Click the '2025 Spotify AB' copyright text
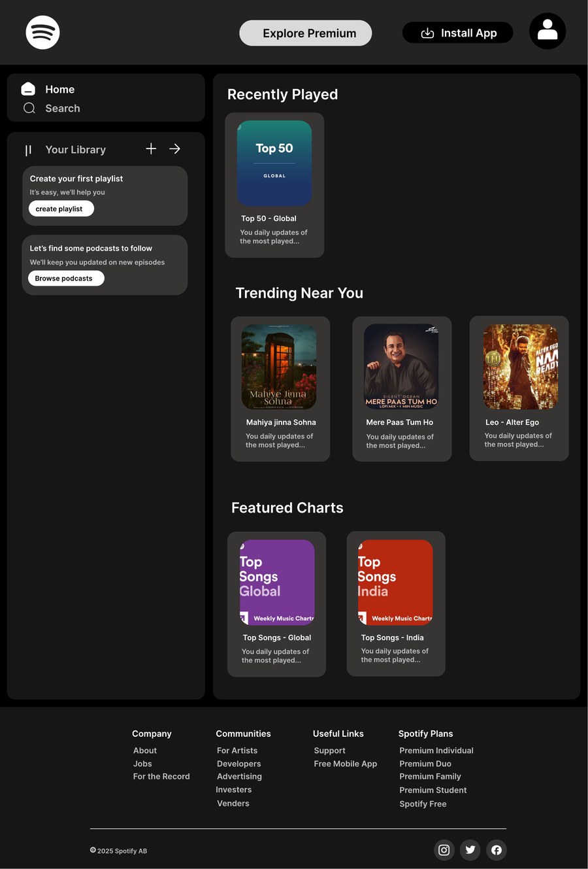The width and height of the screenshot is (588, 869). (x=122, y=851)
